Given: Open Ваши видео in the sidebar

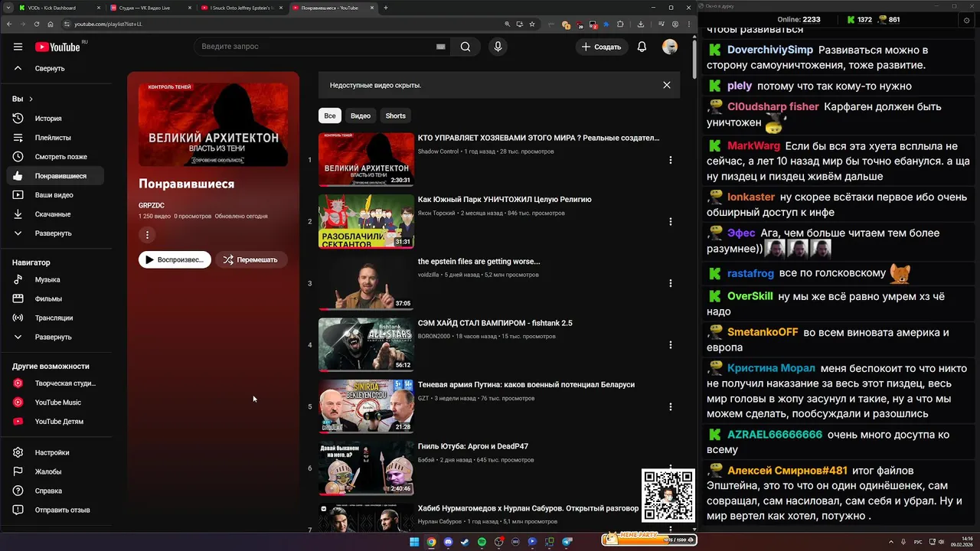Looking at the screenshot, I should [54, 195].
